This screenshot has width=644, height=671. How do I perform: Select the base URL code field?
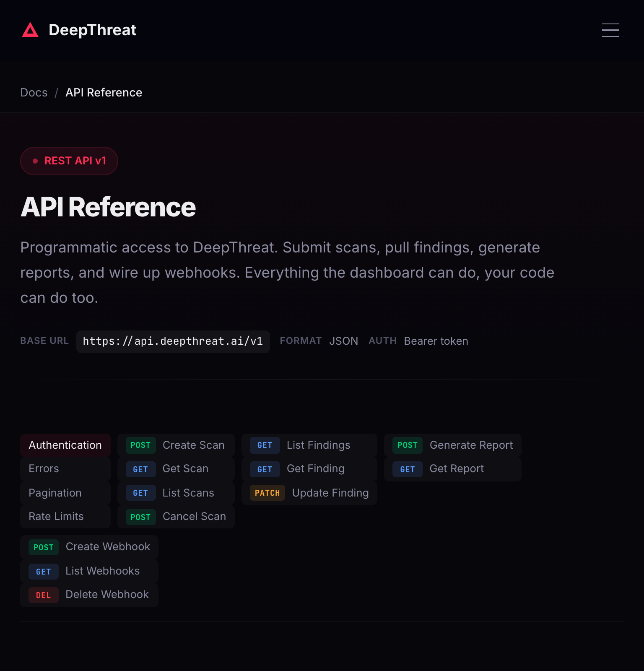click(x=173, y=341)
